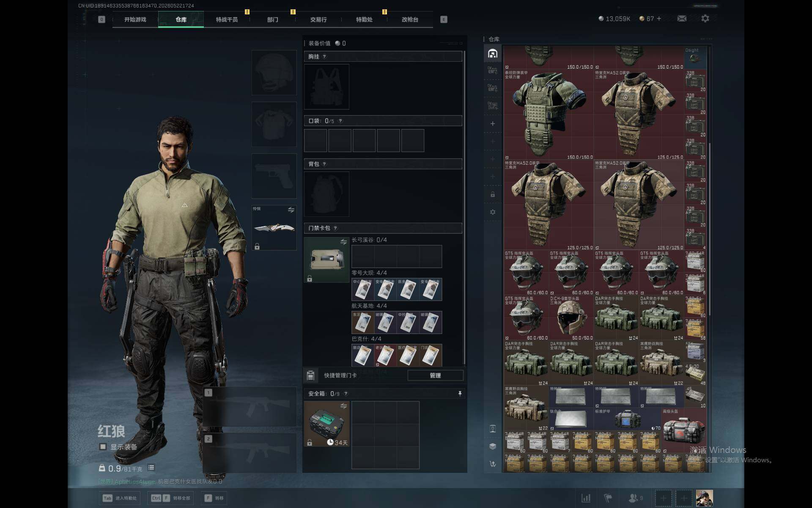The height and width of the screenshot is (508, 812).
Task: Click the F 转移 button
Action: (214, 498)
